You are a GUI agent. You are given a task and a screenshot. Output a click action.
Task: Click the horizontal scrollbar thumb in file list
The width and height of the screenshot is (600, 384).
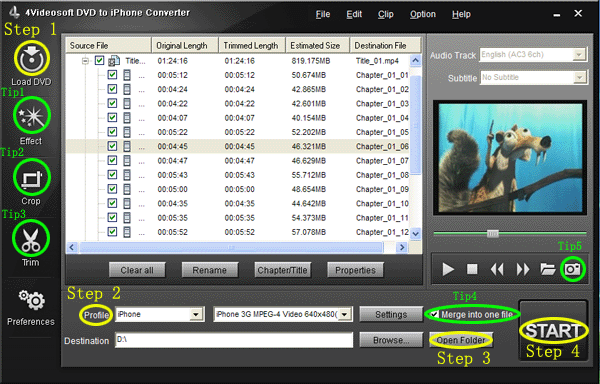[x=231, y=247]
